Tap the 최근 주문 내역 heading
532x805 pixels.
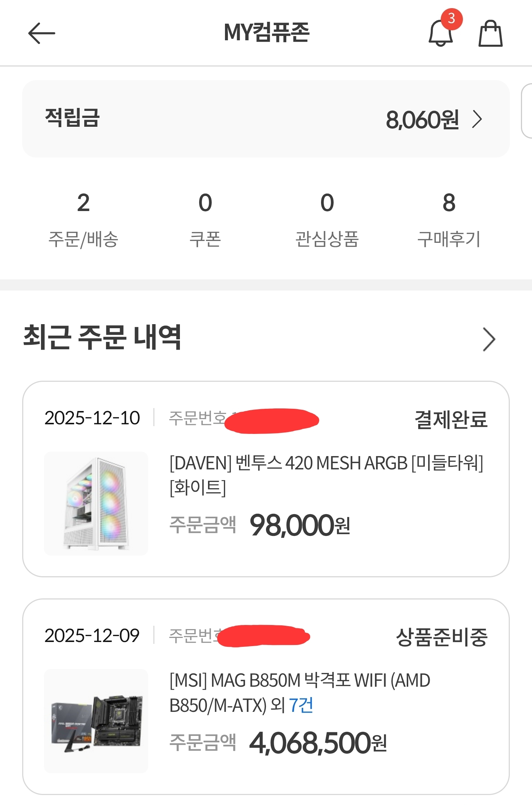[102, 337]
